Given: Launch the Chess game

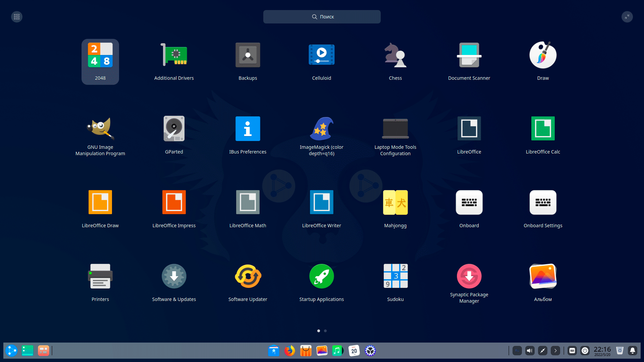Looking at the screenshot, I should coord(395,55).
